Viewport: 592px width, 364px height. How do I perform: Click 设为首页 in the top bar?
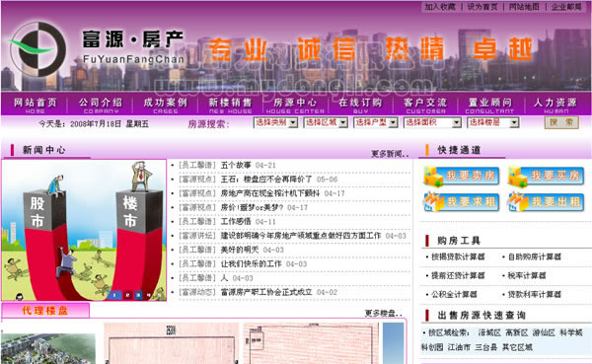click(x=482, y=7)
